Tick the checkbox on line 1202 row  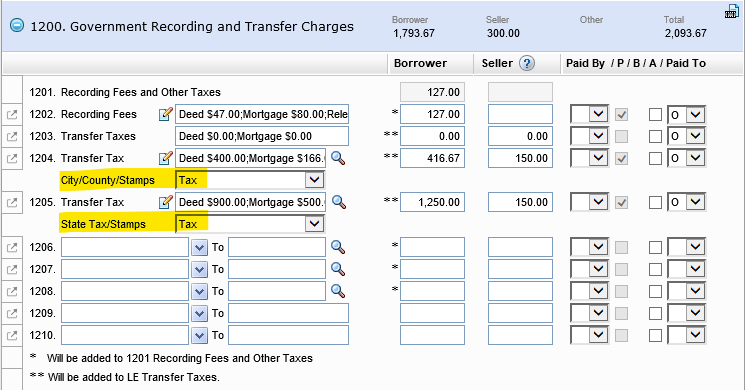point(655,114)
